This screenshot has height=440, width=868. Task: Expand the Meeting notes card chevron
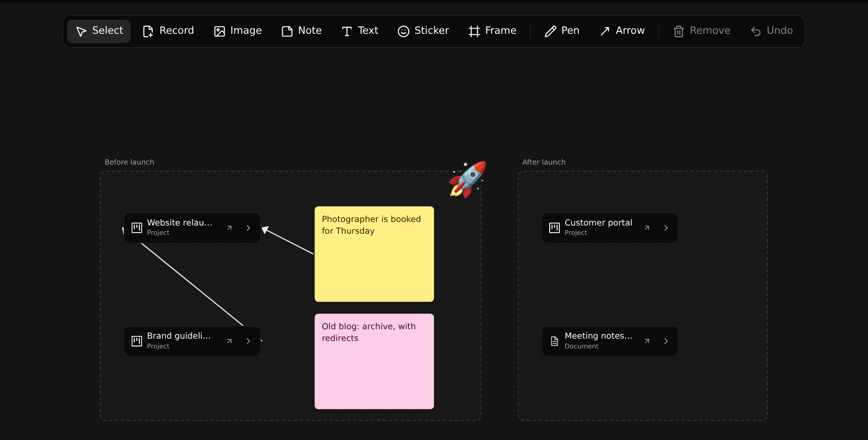(x=666, y=341)
